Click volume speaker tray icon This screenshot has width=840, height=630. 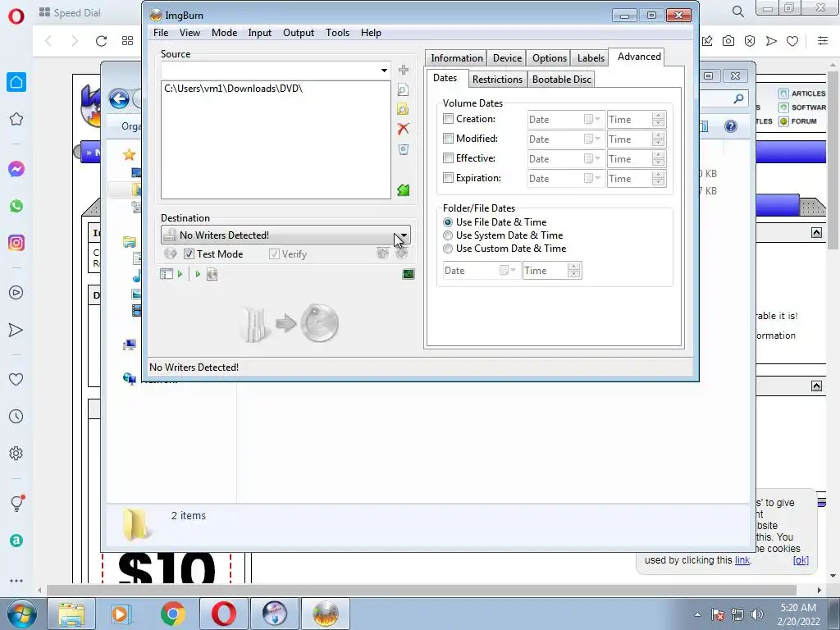point(757,614)
